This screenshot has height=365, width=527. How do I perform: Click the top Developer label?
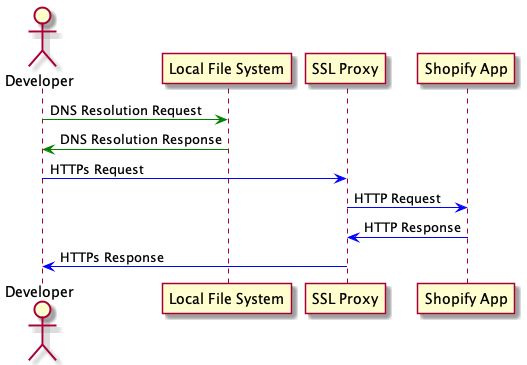tap(39, 81)
